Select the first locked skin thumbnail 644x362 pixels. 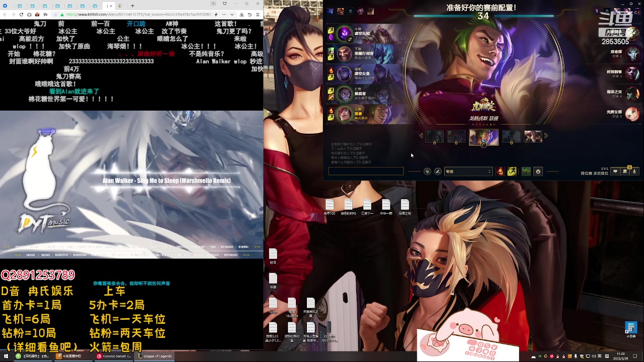pos(434,136)
